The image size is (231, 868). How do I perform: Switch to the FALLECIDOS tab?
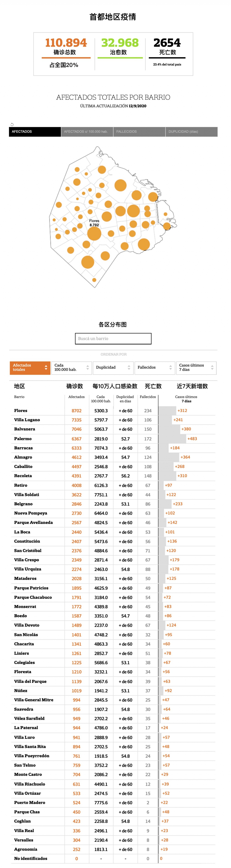point(139,131)
